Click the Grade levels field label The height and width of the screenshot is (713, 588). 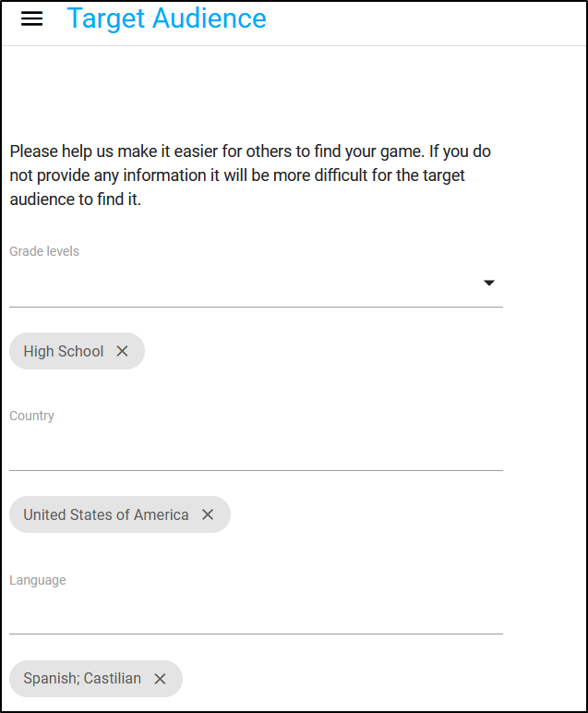point(44,251)
